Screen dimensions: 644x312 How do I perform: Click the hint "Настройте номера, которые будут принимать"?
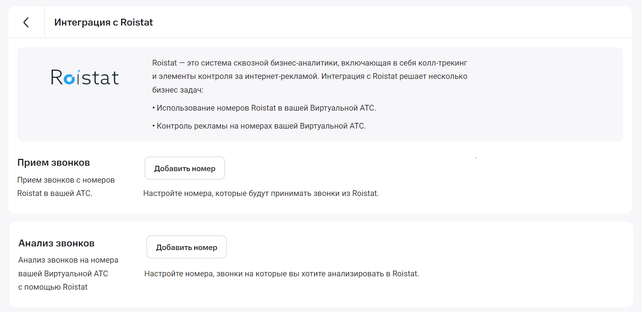pyautogui.click(x=261, y=193)
